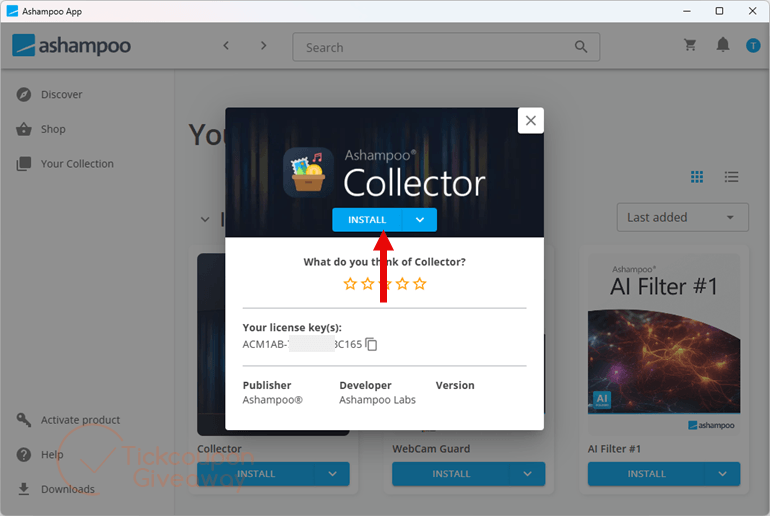Click the Activate product key icon
Screen dimensions: 770x516
(24, 420)
